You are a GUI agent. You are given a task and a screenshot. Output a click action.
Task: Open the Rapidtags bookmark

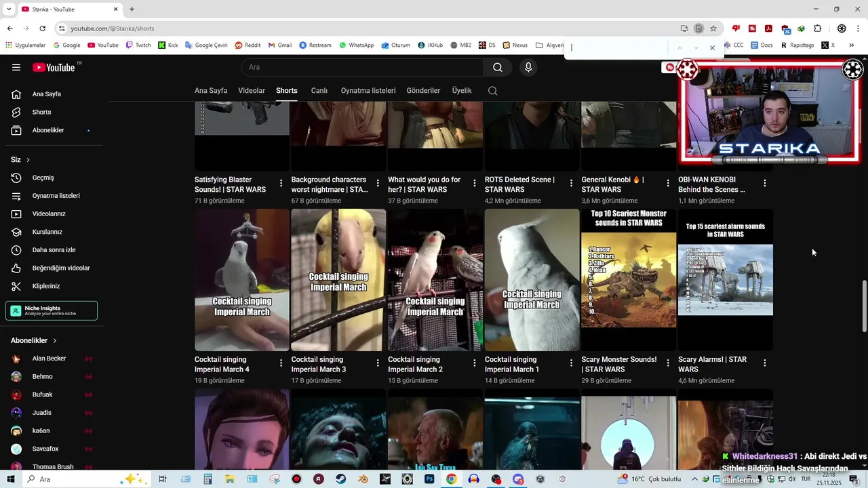pyautogui.click(x=797, y=45)
